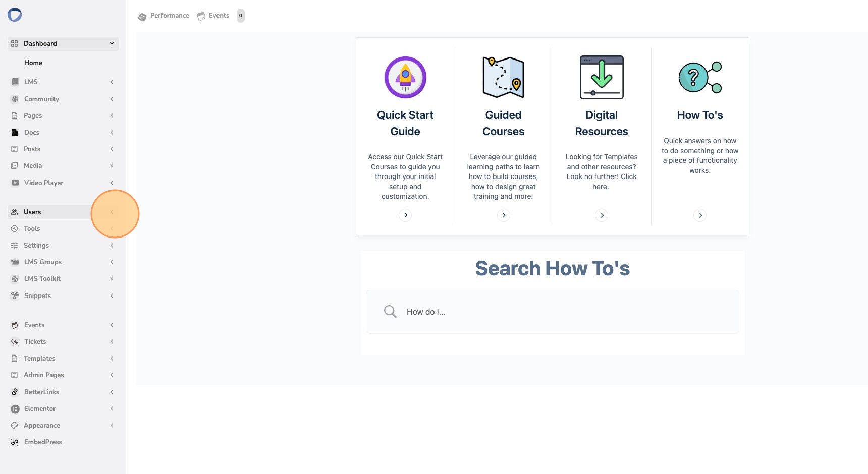Viewport: 868px width, 474px height.
Task: Expand the Media submenu arrow
Action: coord(112,165)
